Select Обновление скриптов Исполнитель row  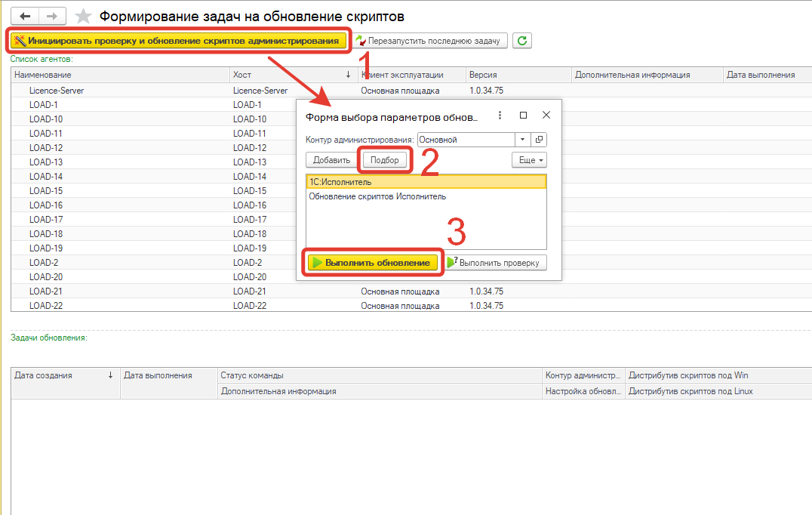pyautogui.click(x=377, y=196)
